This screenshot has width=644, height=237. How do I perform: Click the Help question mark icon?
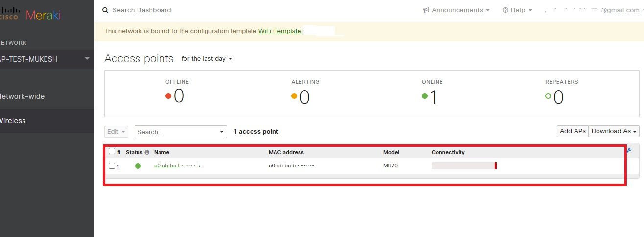506,10
